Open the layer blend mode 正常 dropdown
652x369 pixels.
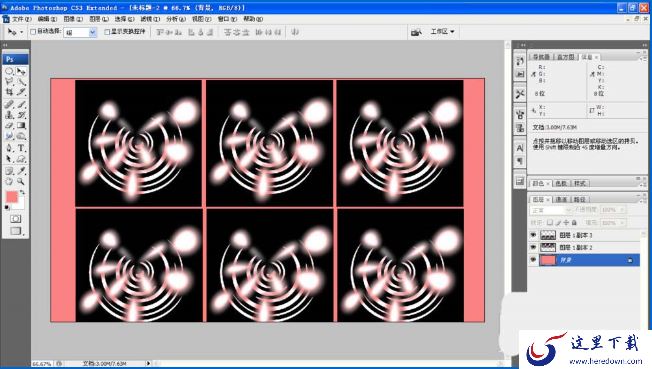(x=551, y=210)
